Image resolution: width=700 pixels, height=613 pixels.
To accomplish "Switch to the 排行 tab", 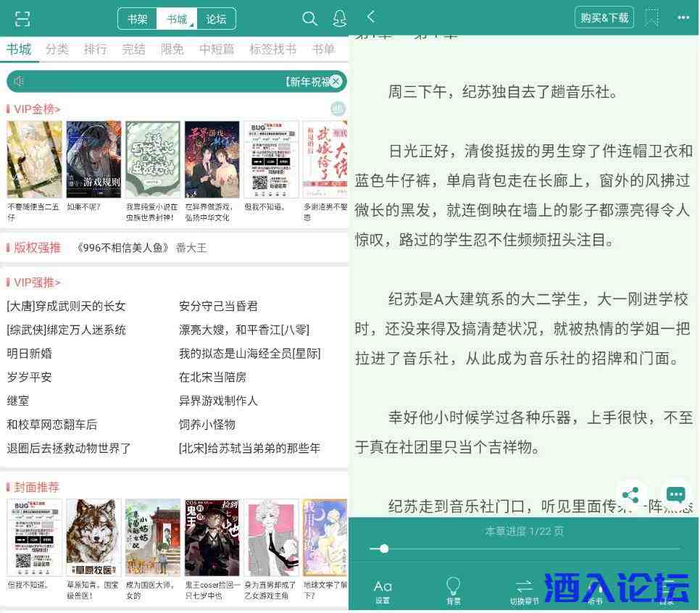I will pos(95,49).
